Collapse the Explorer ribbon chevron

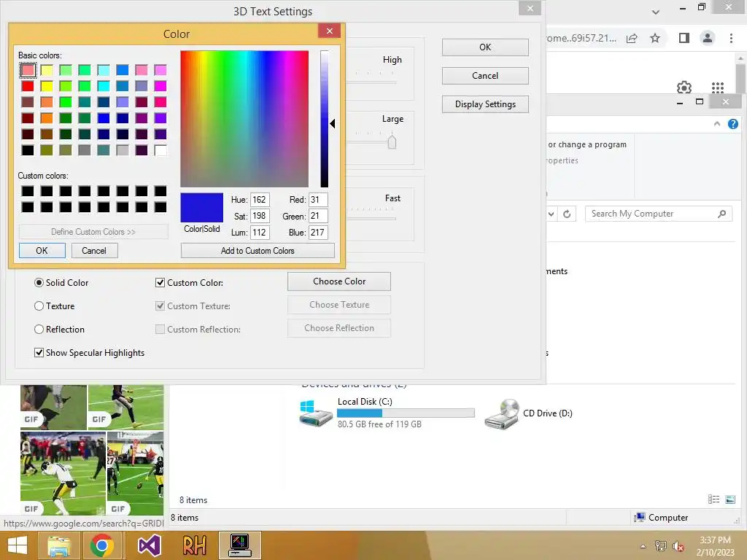[x=717, y=124]
